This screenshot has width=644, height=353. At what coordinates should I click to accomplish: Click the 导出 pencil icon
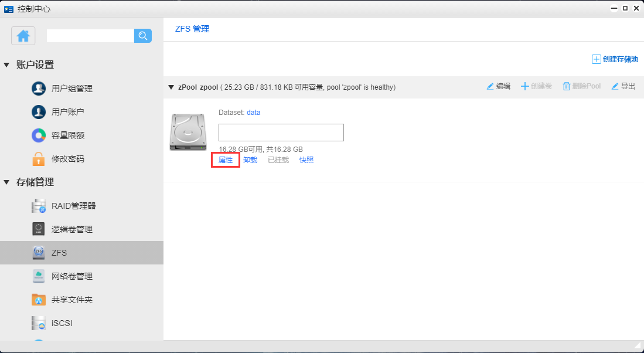(x=615, y=86)
